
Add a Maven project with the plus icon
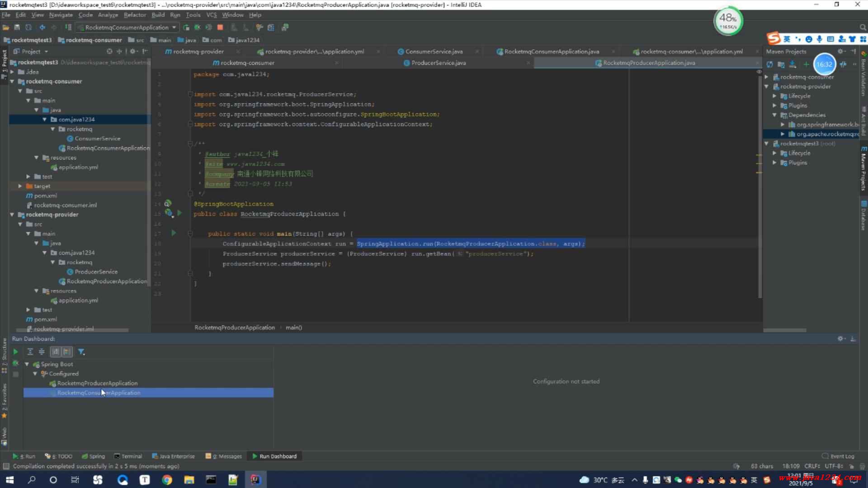click(806, 65)
